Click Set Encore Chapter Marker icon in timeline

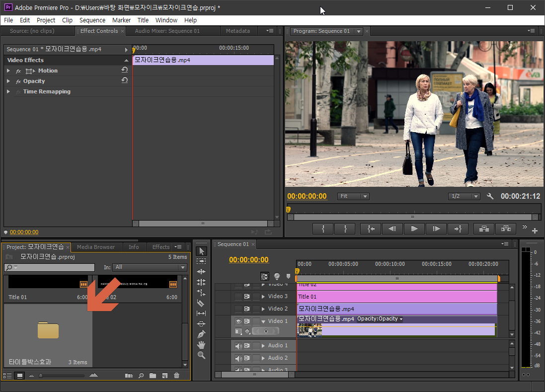tap(277, 276)
